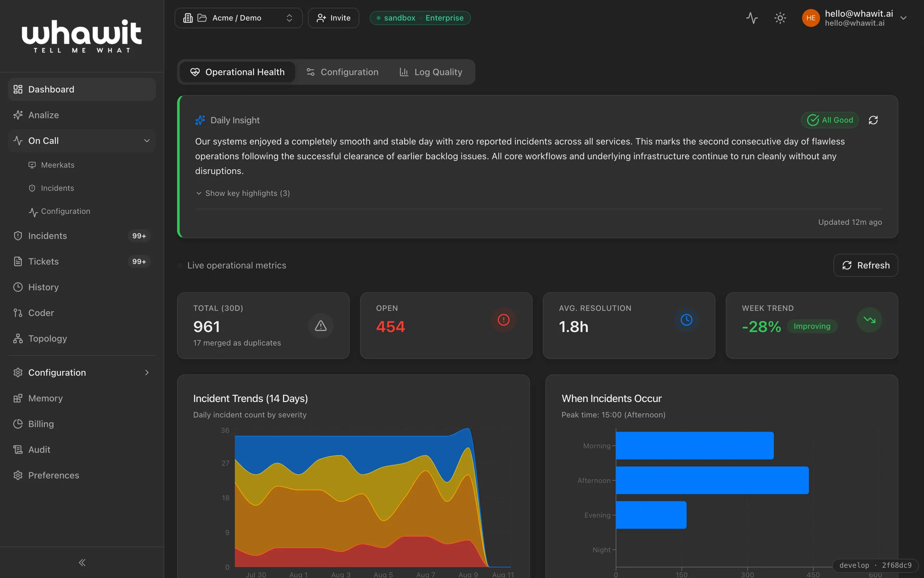
Task: Expand the sidebar Configuration chevron
Action: [x=147, y=372]
